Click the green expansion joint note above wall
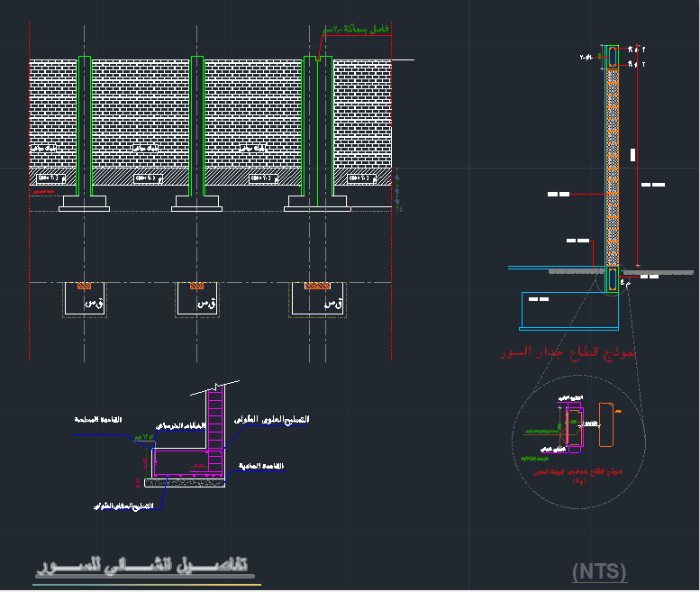Screen dimensions: 700x592 [x=356, y=30]
